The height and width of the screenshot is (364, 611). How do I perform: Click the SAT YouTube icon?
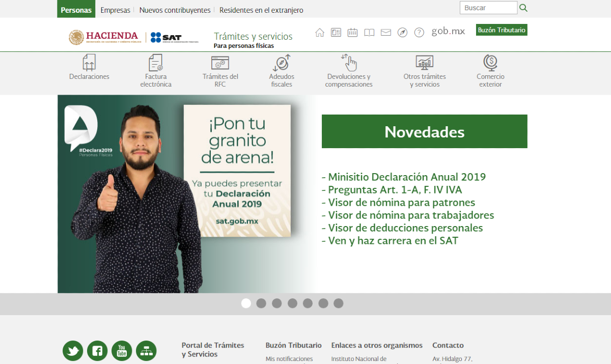coord(122,351)
